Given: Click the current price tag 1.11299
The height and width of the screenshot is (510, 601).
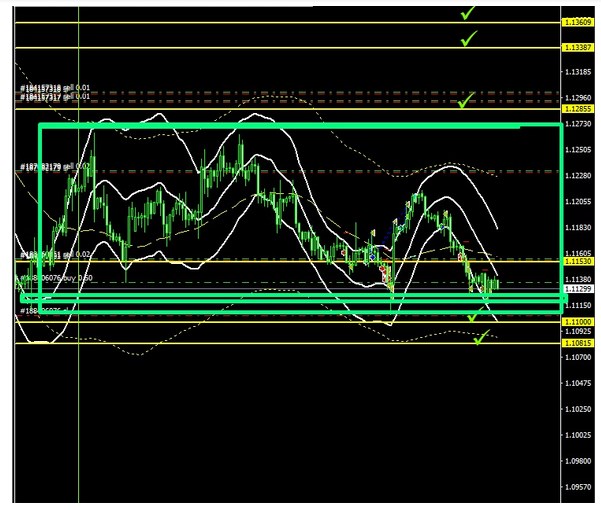Looking at the screenshot, I should tap(576, 288).
